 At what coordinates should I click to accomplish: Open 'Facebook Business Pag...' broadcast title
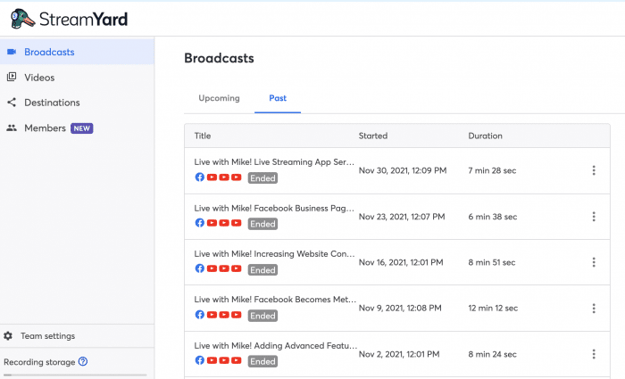pyautogui.click(x=274, y=208)
